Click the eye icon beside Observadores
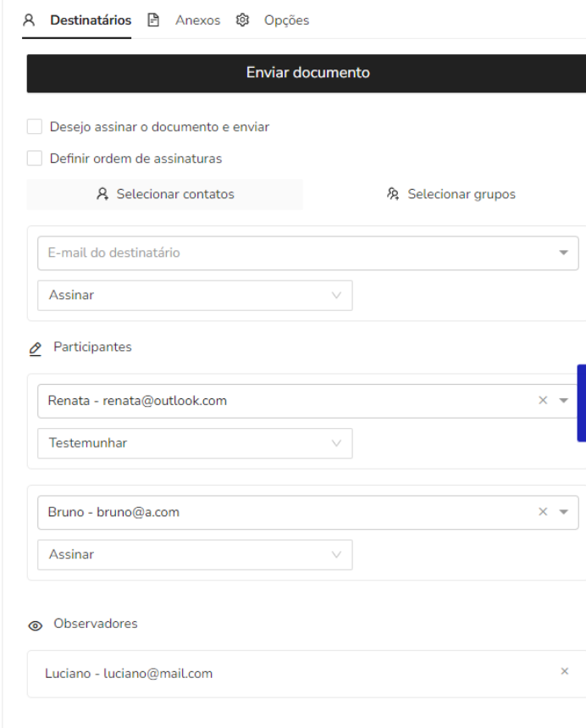586x728 pixels. coord(36,625)
